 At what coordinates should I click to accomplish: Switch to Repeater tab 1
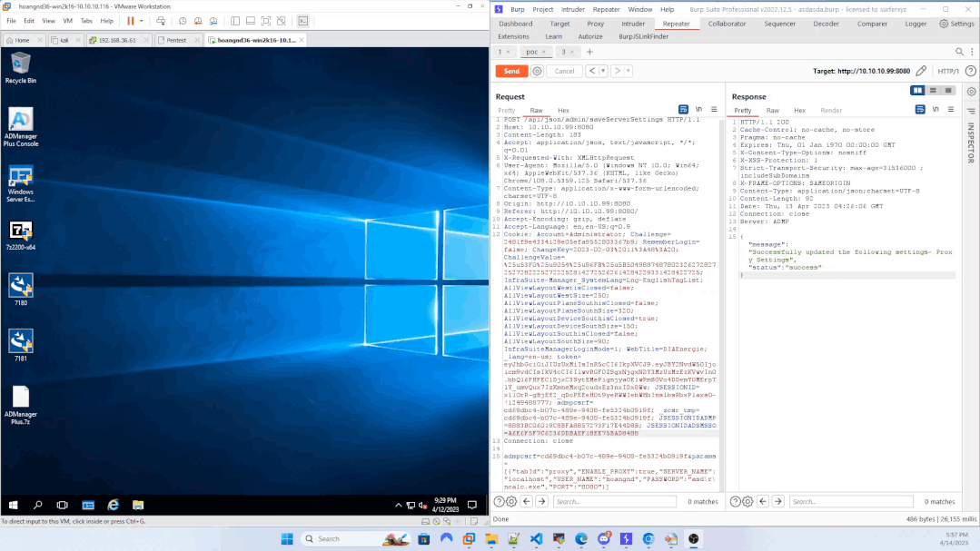tap(500, 52)
